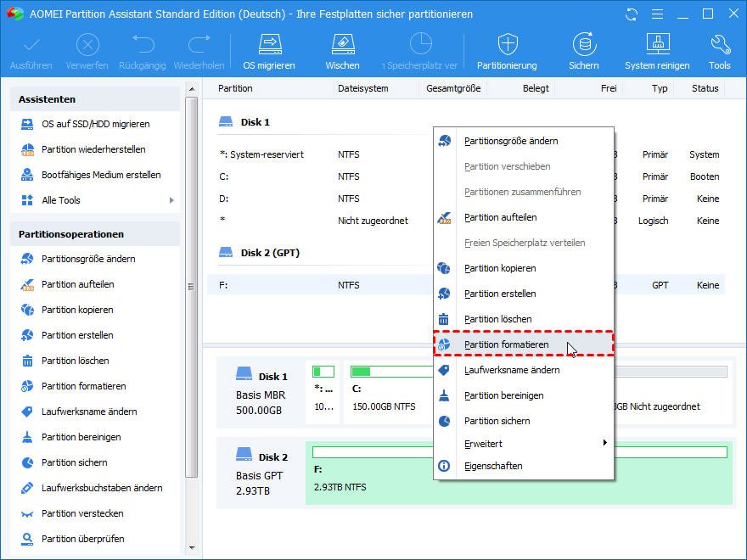
Task: Click Laufwerksname ändern in sidebar
Action: tap(89, 412)
